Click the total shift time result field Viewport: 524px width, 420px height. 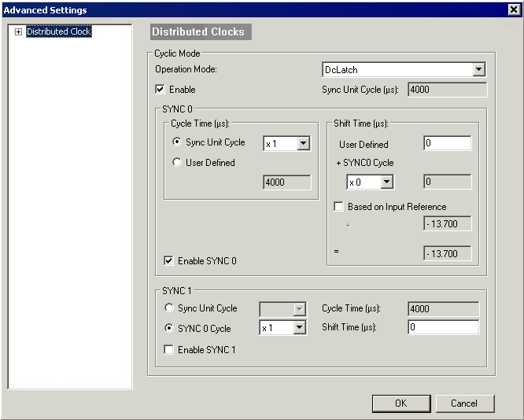(x=448, y=253)
